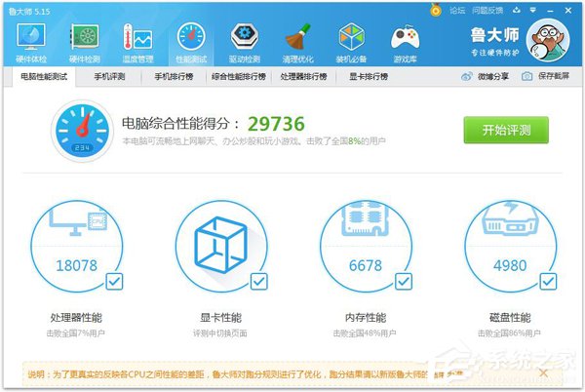This screenshot has height=392, width=585.
Task: Open the 游戏库 game library icon
Action: pos(405,43)
